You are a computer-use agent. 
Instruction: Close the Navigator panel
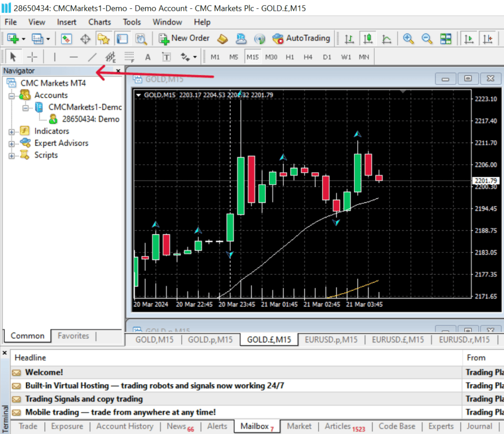(118, 71)
